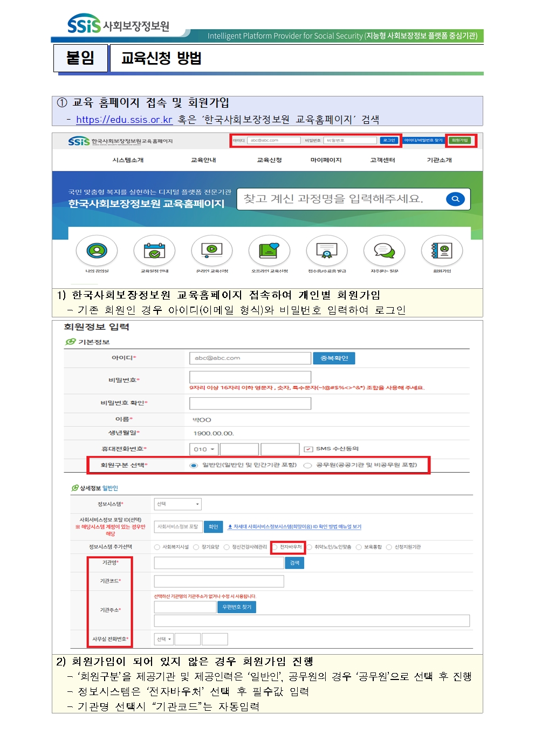Click the zip code field beside 우편번호 찾기
This screenshot has height=756, width=535.
pos(185,607)
